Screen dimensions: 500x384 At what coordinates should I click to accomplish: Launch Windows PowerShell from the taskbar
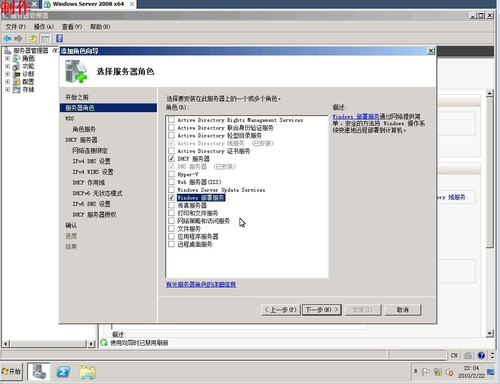(x=63, y=372)
